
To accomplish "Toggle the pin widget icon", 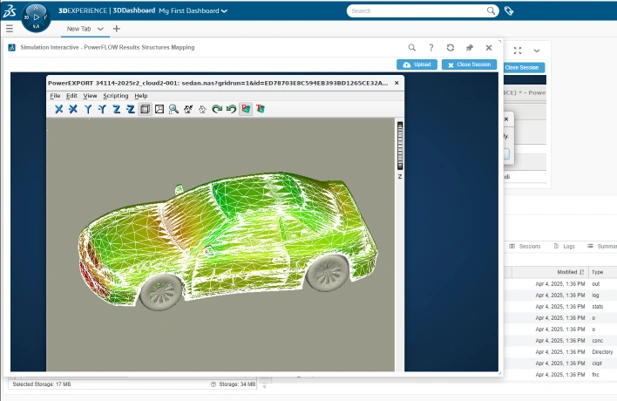I will [469, 48].
